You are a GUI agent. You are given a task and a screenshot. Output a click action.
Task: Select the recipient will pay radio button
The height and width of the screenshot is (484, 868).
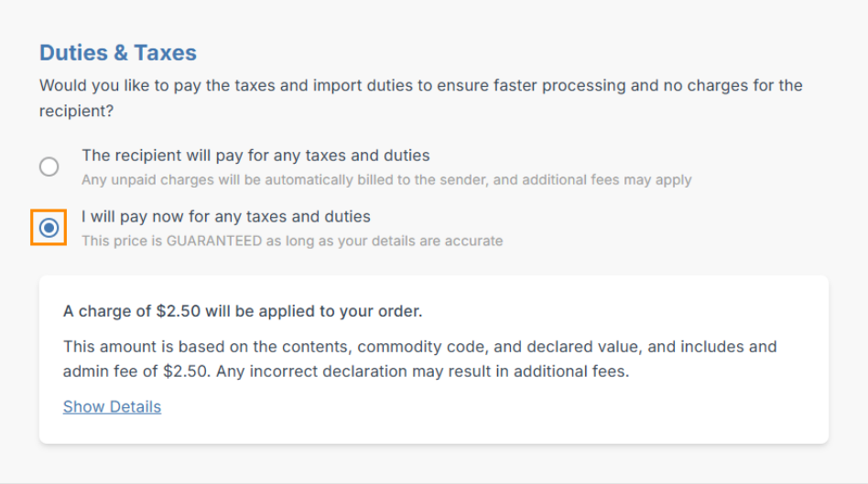49,167
